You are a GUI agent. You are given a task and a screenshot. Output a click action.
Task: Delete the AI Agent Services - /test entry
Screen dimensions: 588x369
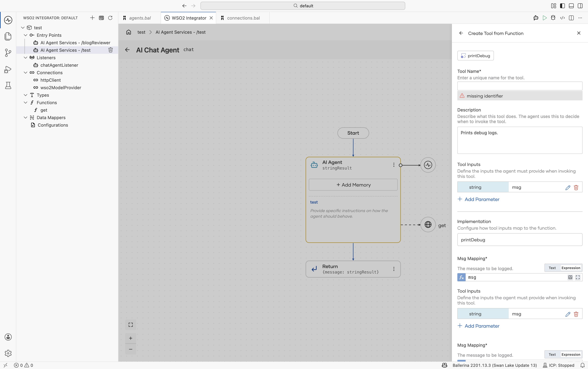tap(110, 50)
